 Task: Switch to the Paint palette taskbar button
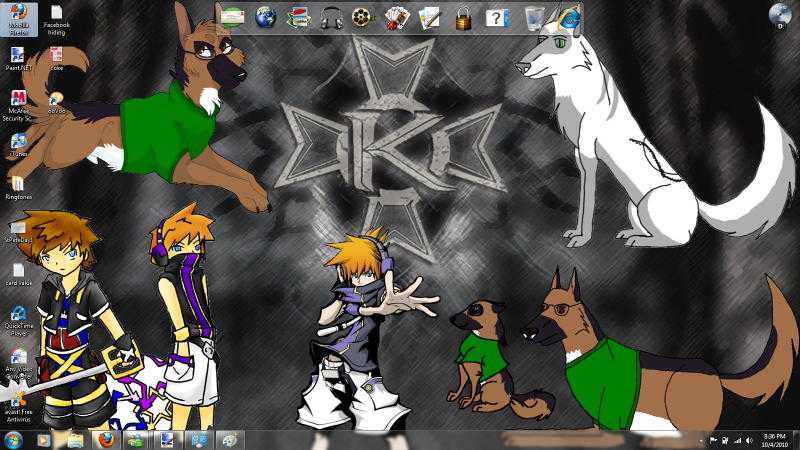pos(230,440)
